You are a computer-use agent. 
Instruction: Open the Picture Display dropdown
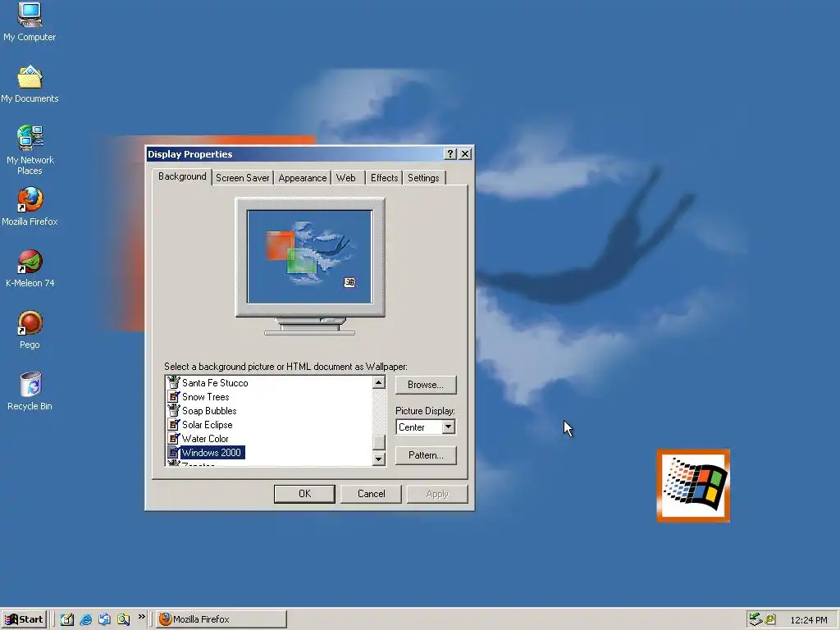pyautogui.click(x=449, y=427)
